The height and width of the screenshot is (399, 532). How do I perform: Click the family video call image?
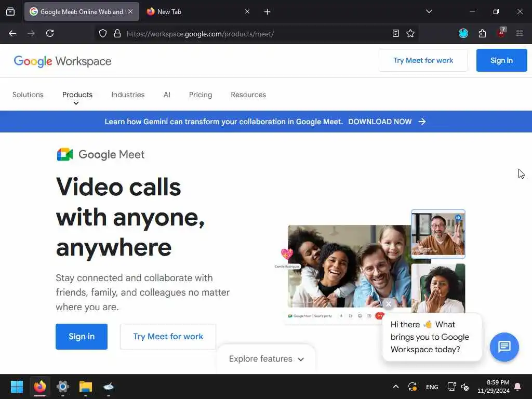coord(350,267)
